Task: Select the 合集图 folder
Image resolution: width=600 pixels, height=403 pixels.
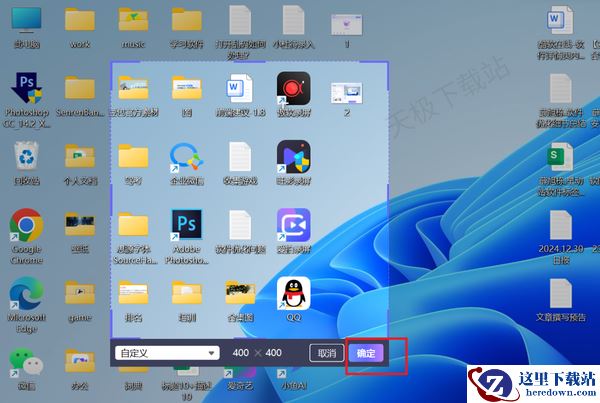Action: [x=240, y=293]
